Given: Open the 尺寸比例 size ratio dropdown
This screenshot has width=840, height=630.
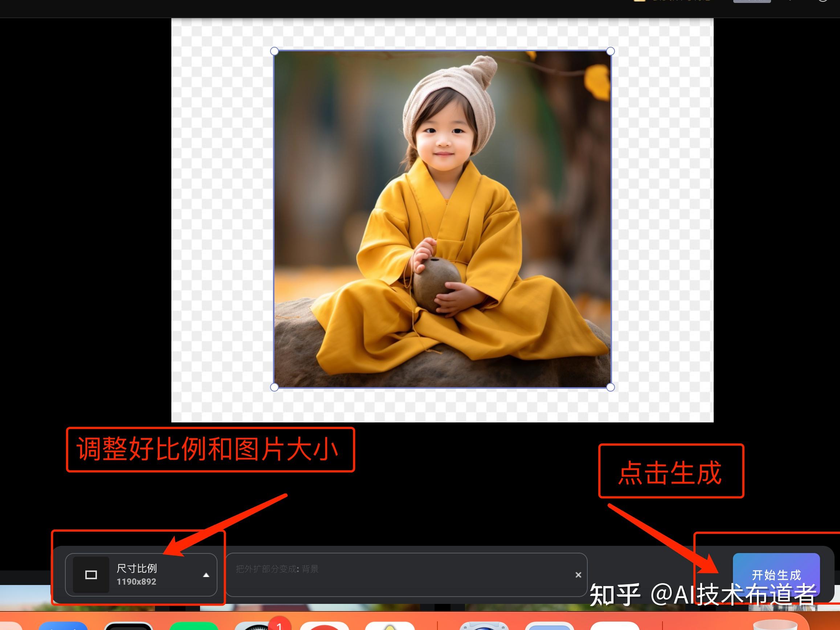Looking at the screenshot, I should (x=138, y=574).
